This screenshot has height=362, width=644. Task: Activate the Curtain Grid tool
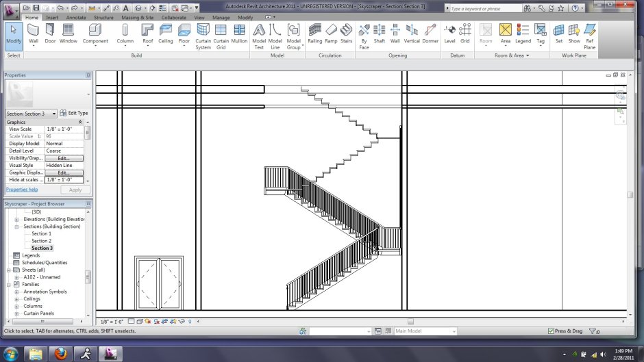(x=221, y=36)
